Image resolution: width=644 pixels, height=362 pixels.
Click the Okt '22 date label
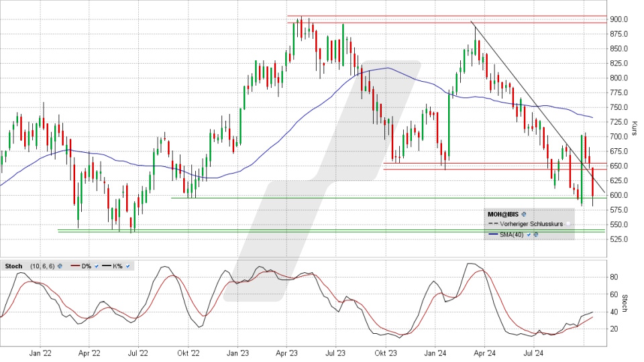click(188, 353)
